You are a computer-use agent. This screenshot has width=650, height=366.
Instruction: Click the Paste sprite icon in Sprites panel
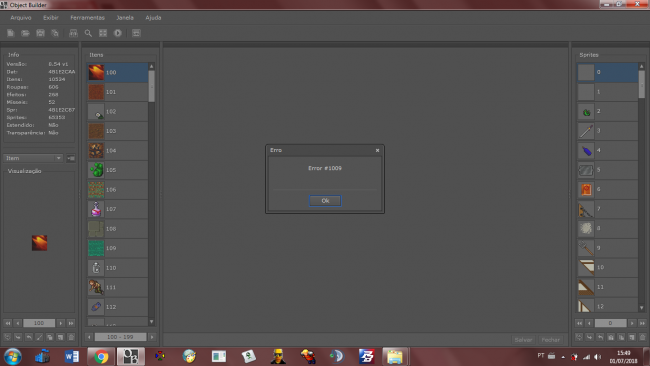tap(611, 337)
